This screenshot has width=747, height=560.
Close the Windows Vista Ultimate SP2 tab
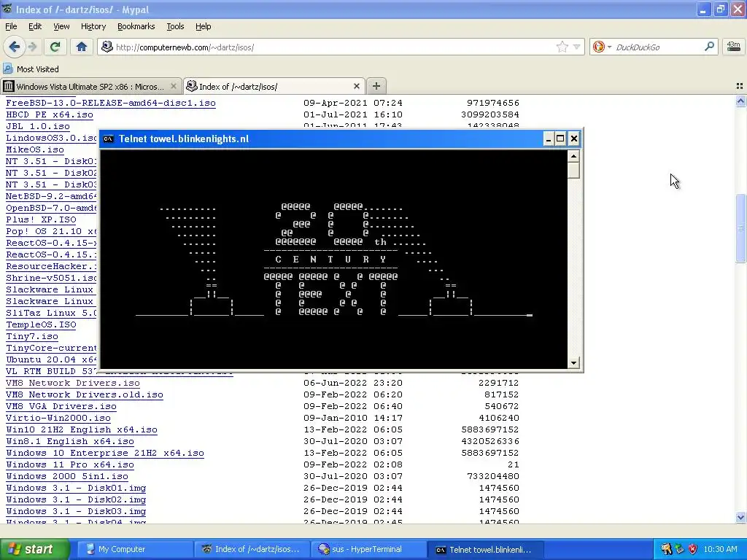coord(174,86)
